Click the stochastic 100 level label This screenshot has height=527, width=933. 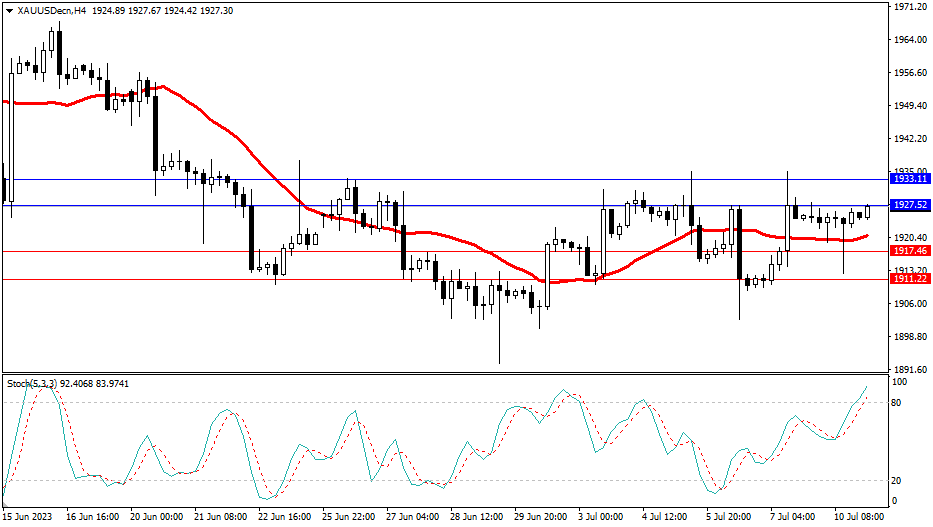900,383
